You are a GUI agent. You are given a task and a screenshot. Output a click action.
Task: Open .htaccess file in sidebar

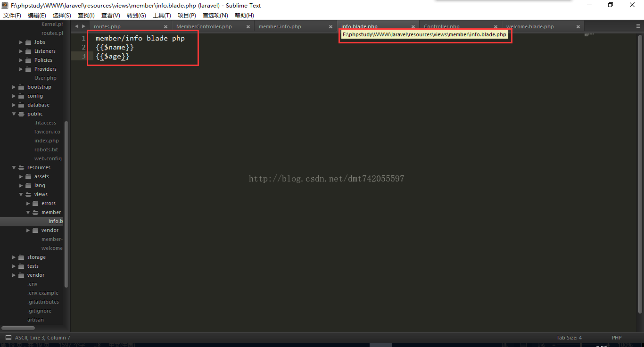(45, 123)
